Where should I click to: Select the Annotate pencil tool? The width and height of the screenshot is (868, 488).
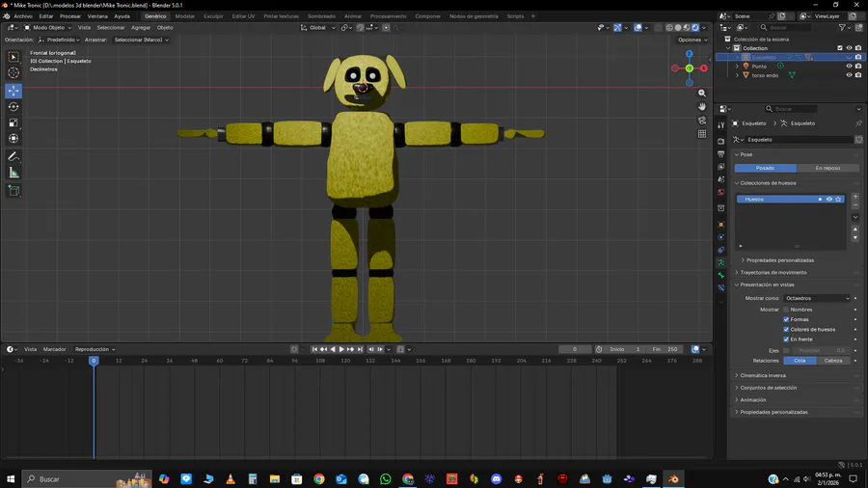coord(14,156)
